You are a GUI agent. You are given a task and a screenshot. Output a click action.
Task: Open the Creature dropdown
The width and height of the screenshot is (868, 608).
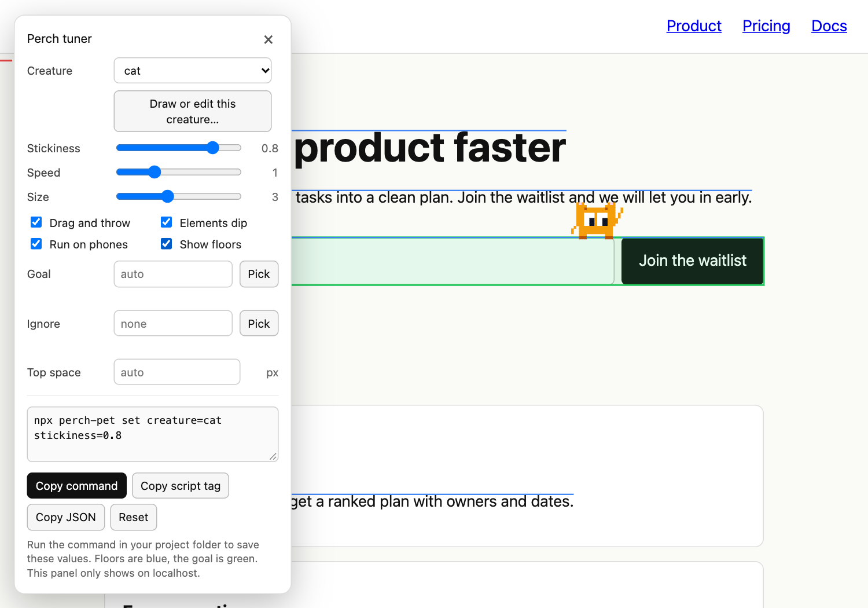point(193,71)
